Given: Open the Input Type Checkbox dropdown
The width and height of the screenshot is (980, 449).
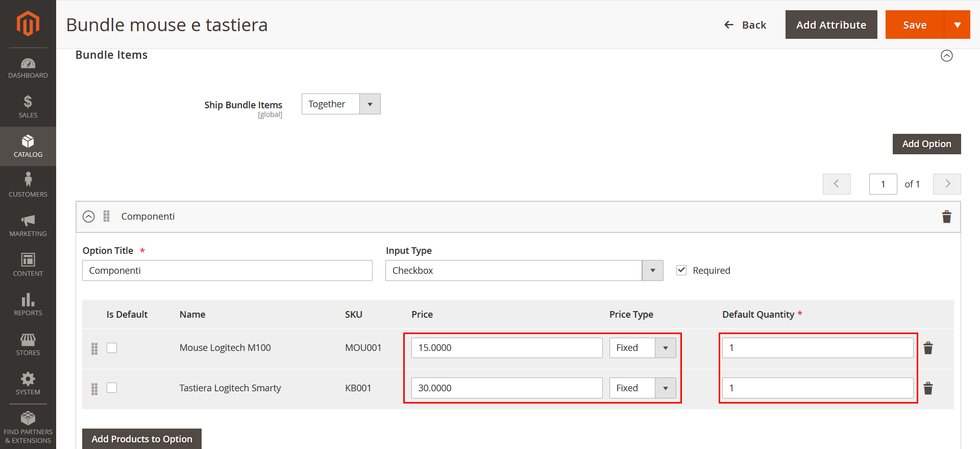Looking at the screenshot, I should click(x=524, y=271).
